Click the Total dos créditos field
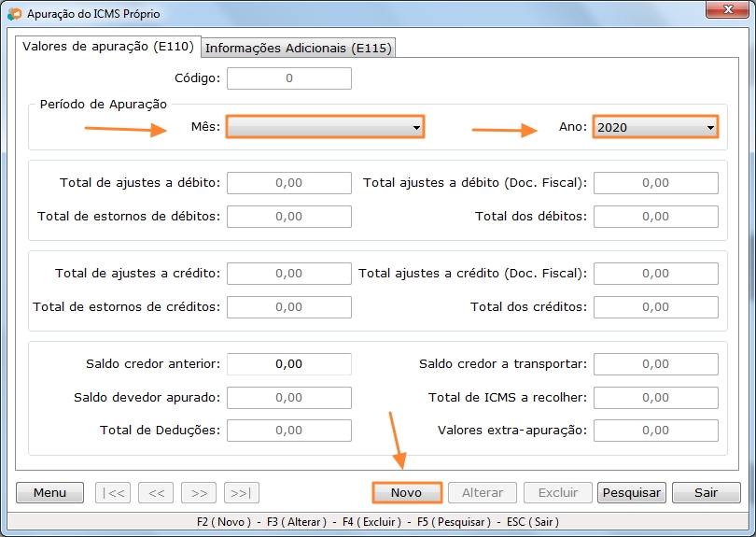The image size is (756, 537). click(656, 307)
